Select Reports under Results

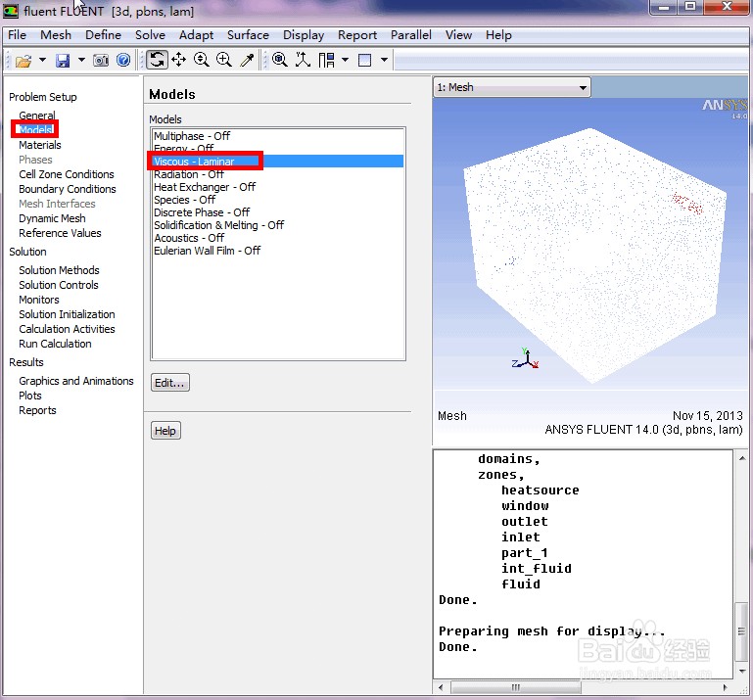37,410
